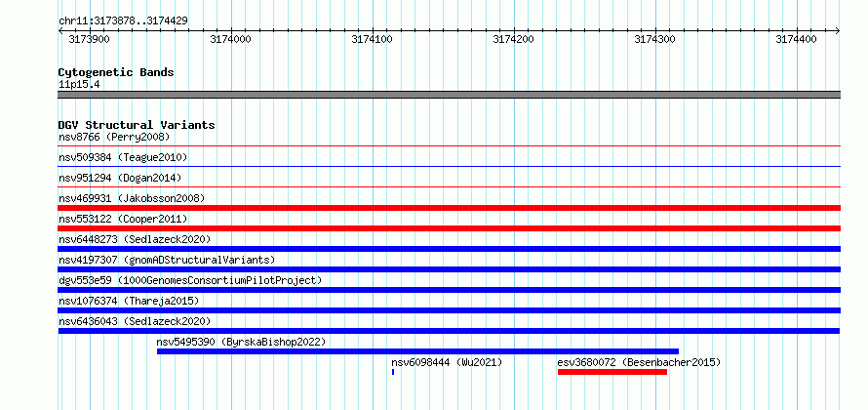
Task: Click the tiny blue marker under nsv6098444
Action: click(393, 372)
